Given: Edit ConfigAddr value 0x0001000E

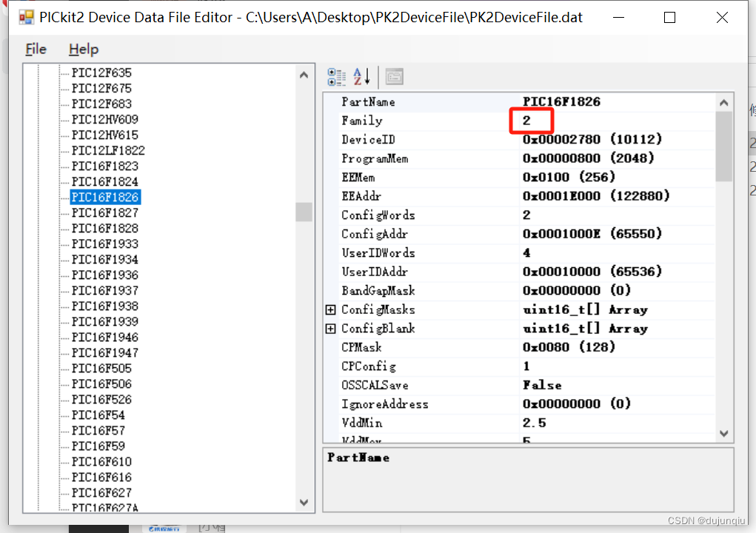Looking at the screenshot, I should point(617,234).
